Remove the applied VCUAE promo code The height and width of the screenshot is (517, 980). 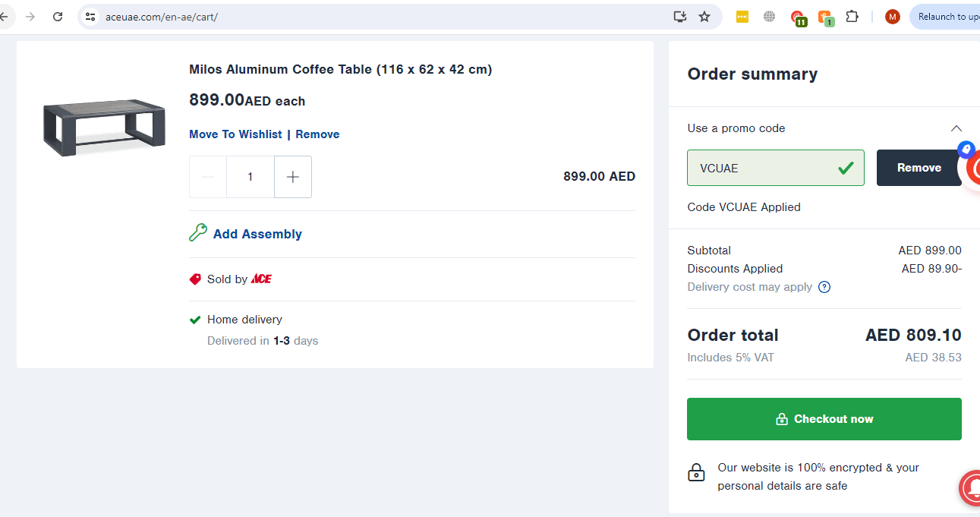[919, 168]
